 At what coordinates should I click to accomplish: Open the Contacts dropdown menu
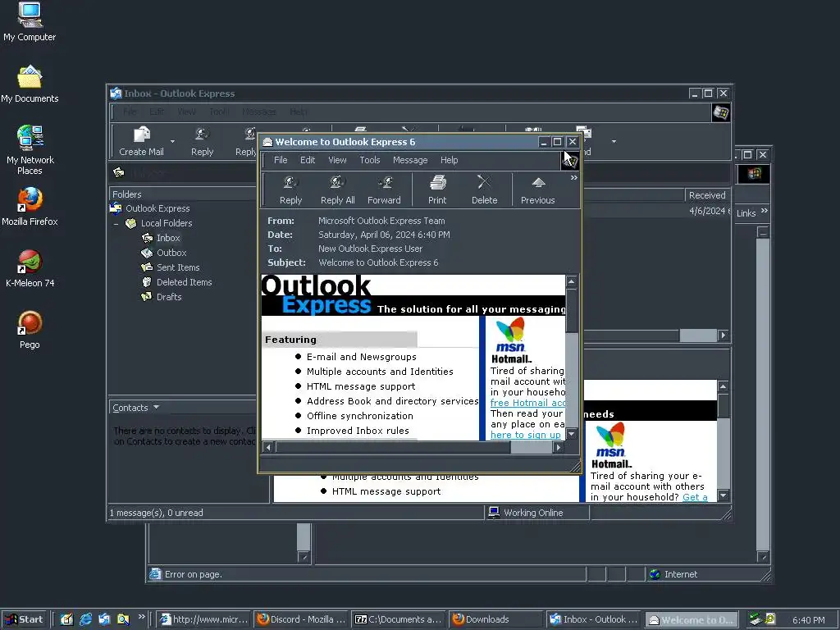pyautogui.click(x=136, y=408)
